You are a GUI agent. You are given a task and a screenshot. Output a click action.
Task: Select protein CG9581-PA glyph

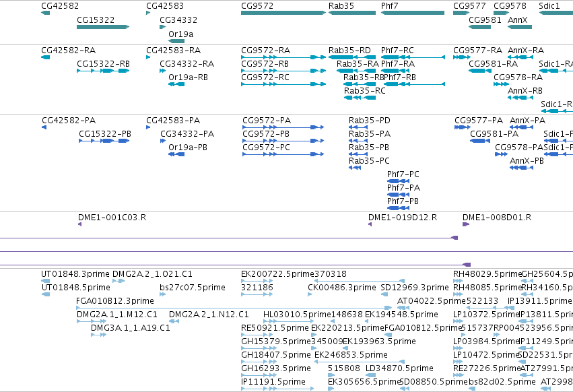480,141
